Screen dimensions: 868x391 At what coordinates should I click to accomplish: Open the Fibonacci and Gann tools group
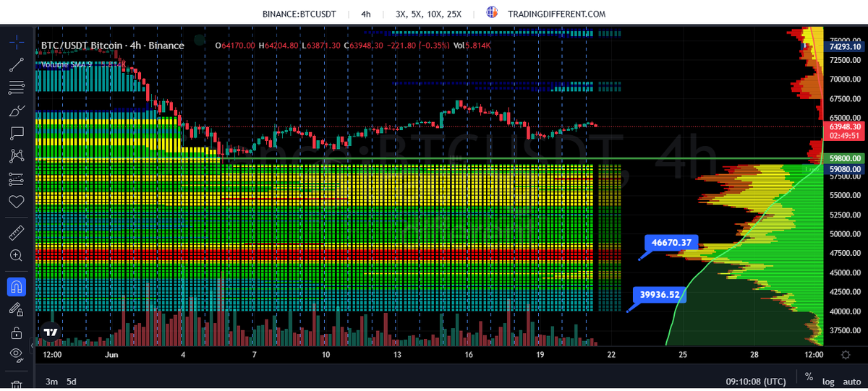point(16,88)
